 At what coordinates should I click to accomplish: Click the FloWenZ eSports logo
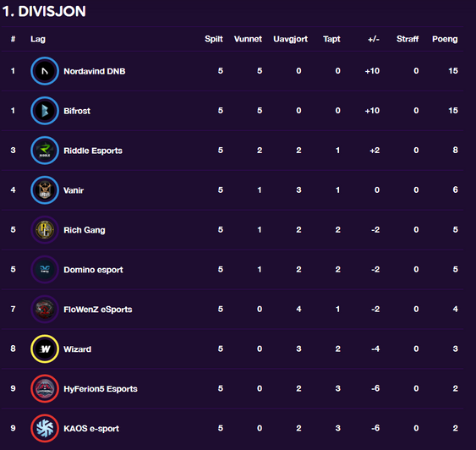pos(45,309)
